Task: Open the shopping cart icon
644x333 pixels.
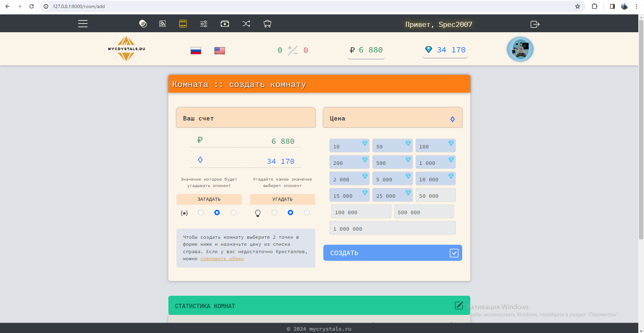Action: click(267, 24)
